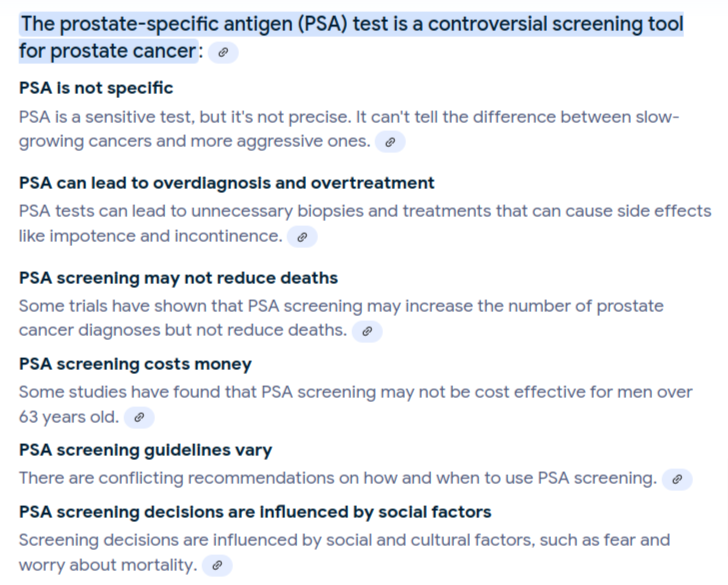Screen dimensions: 728x585
Task: Open citation link after 'impotence and incontinence.'
Action: tap(302, 237)
